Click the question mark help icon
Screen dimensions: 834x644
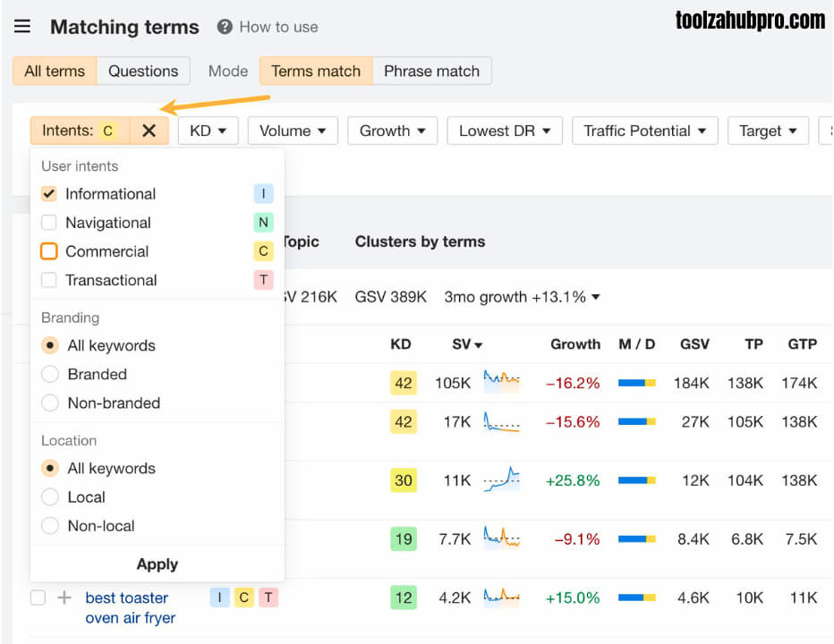(x=225, y=27)
